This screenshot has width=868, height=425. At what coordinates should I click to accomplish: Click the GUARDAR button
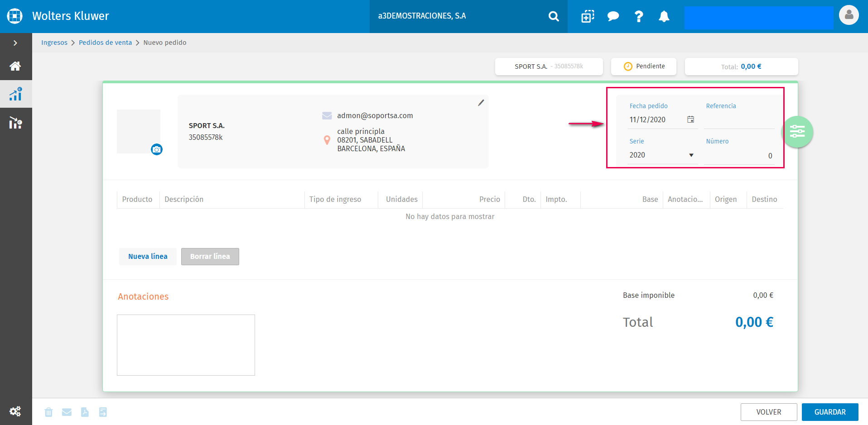click(x=830, y=412)
